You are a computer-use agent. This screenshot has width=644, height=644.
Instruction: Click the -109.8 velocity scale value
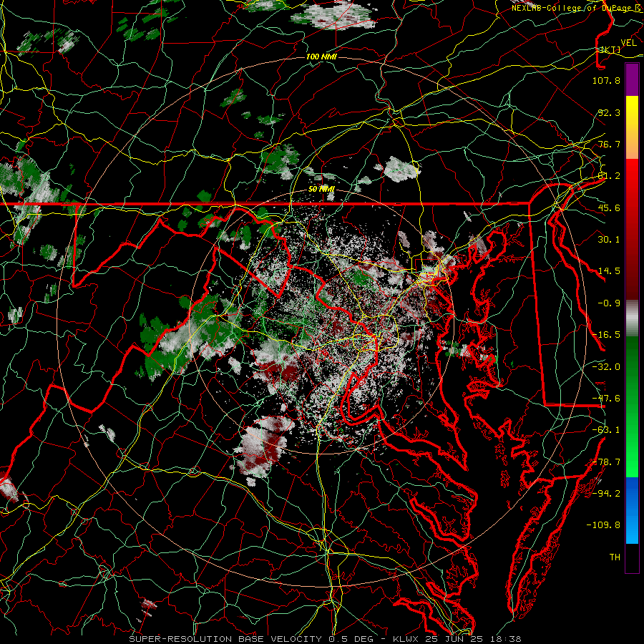(x=603, y=525)
